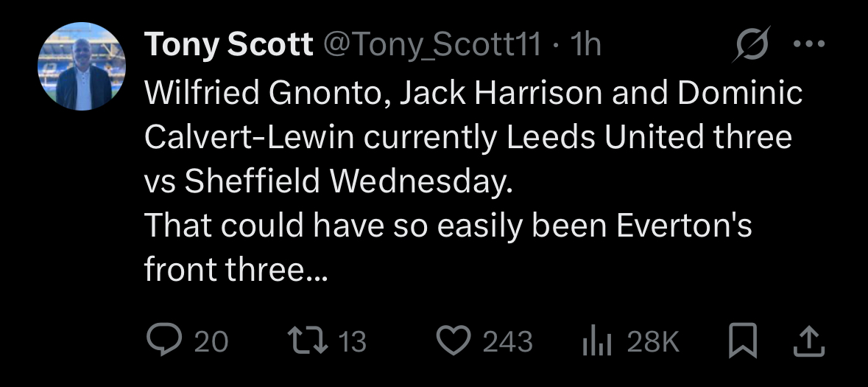868x387 pixels.
Task: Click the Grok slashed-circle icon
Action: pos(753,46)
